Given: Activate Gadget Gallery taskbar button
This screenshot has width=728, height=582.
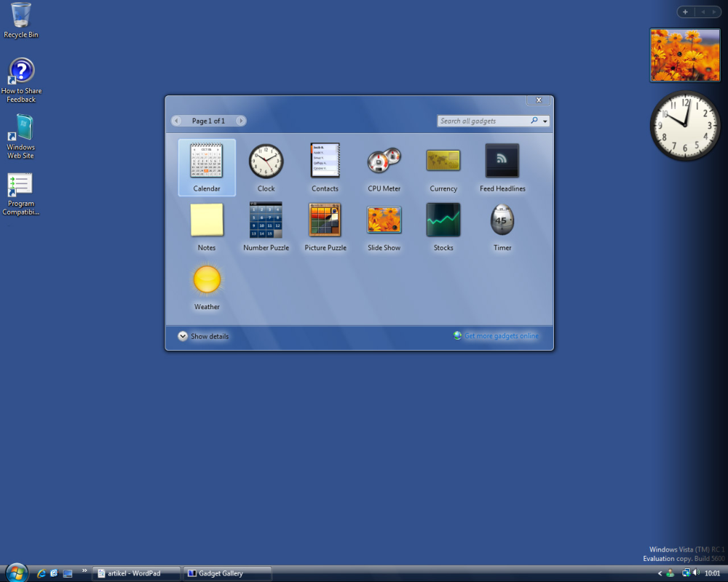Looking at the screenshot, I should click(x=227, y=574).
